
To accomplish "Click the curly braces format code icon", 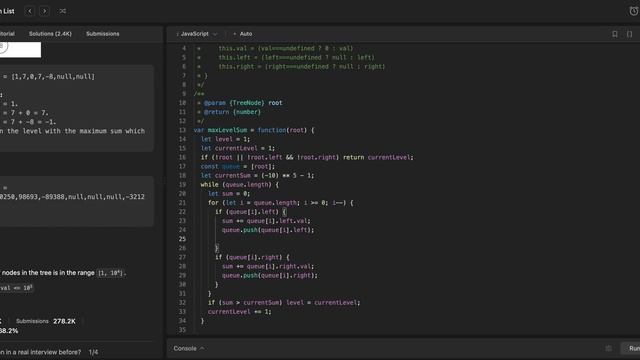I will point(629,34).
